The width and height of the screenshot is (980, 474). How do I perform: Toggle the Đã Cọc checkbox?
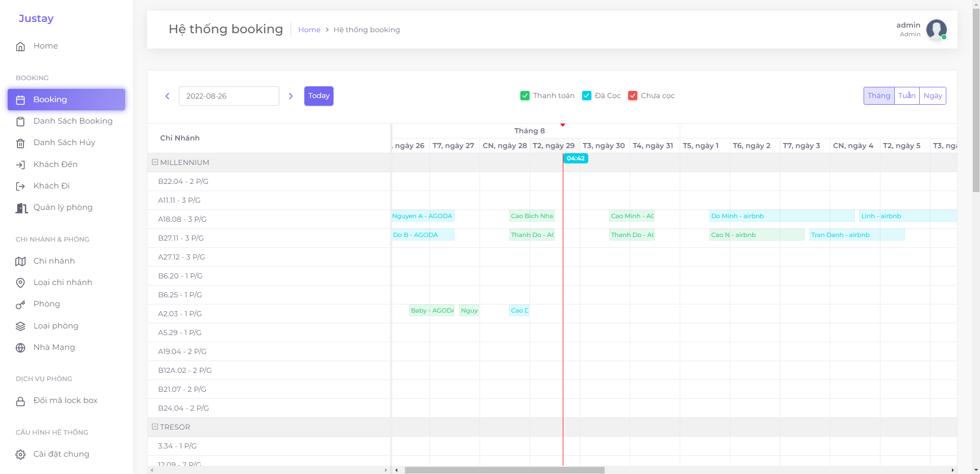pyautogui.click(x=587, y=96)
